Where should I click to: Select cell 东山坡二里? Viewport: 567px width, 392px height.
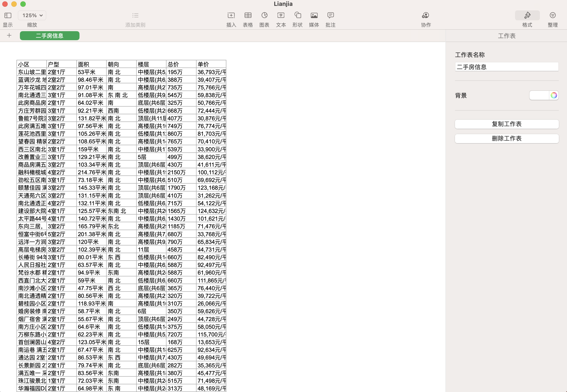[32, 72]
